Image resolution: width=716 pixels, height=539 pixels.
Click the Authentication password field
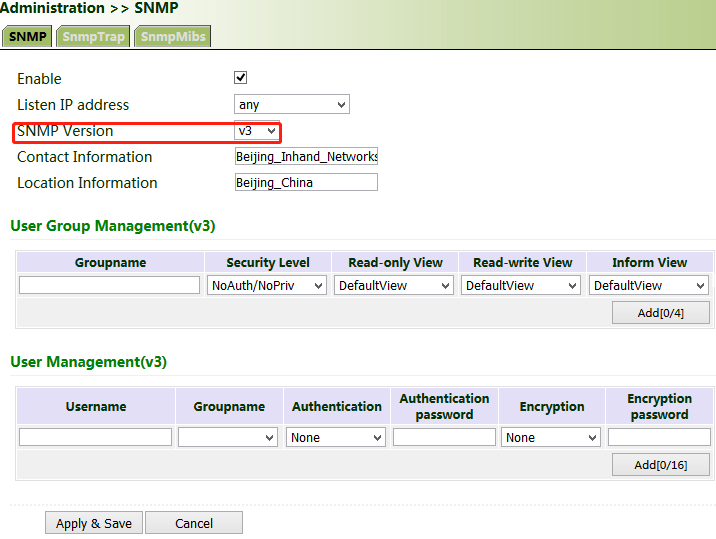tap(444, 437)
